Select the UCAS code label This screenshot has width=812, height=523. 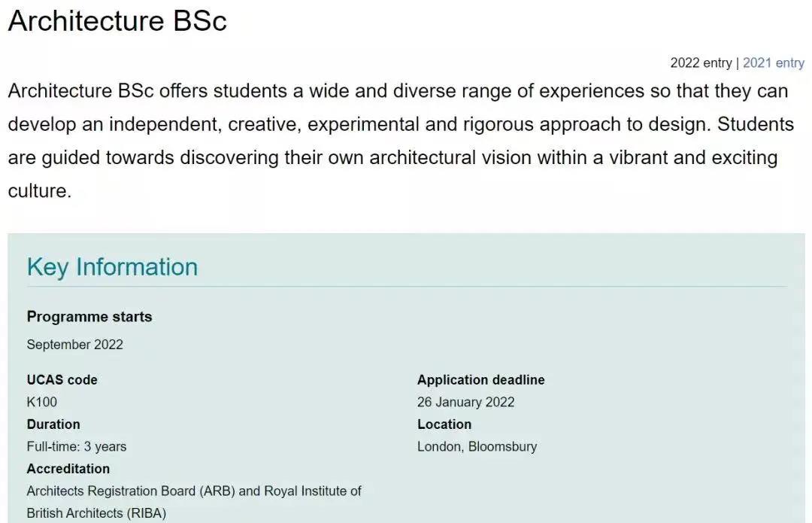click(x=62, y=380)
